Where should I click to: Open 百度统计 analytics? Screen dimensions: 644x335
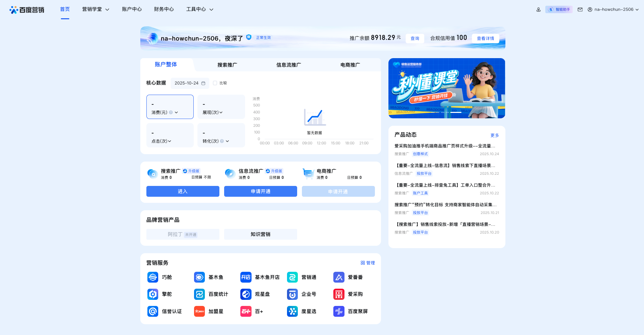(199, 294)
